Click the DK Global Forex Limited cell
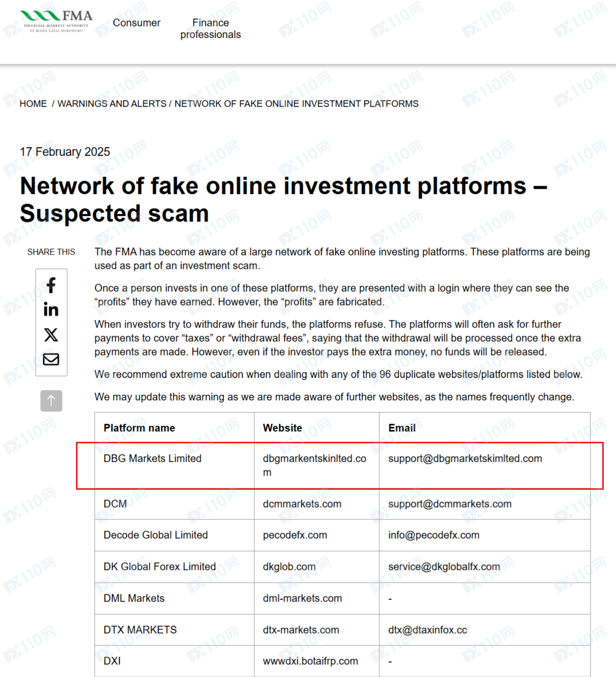This screenshot has height=677, width=616. (x=160, y=567)
